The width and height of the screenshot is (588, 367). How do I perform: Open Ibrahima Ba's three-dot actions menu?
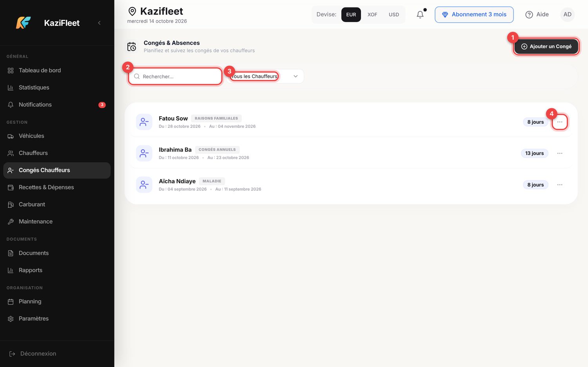pyautogui.click(x=560, y=154)
